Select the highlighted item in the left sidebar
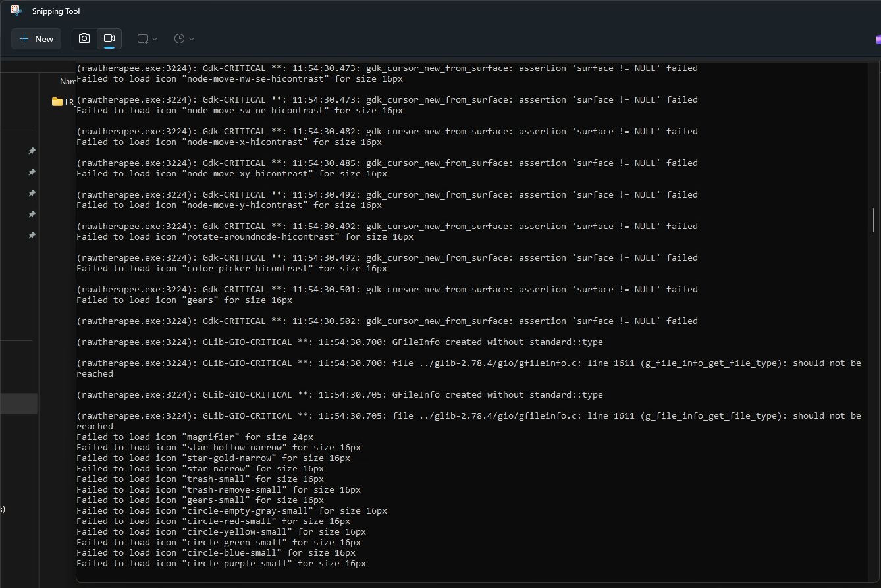Viewport: 881px width, 588px height. (x=20, y=404)
